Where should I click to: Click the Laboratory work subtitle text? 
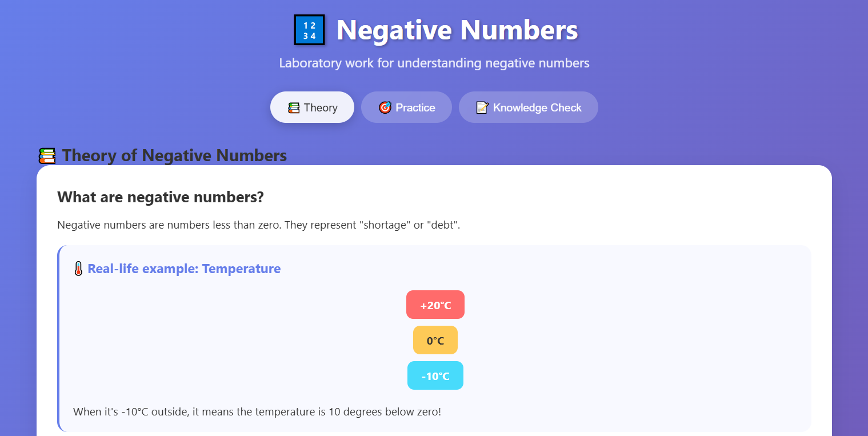[434, 63]
